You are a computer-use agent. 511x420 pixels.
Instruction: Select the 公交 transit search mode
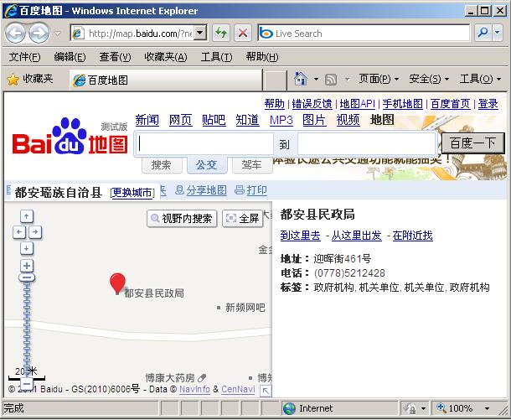206,165
